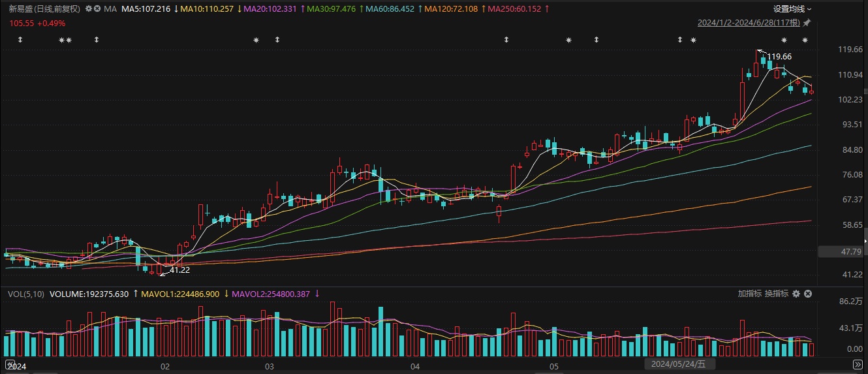Select the MA20:102.331 legend value
Viewport: 868px width, 374px height.
pos(270,9)
